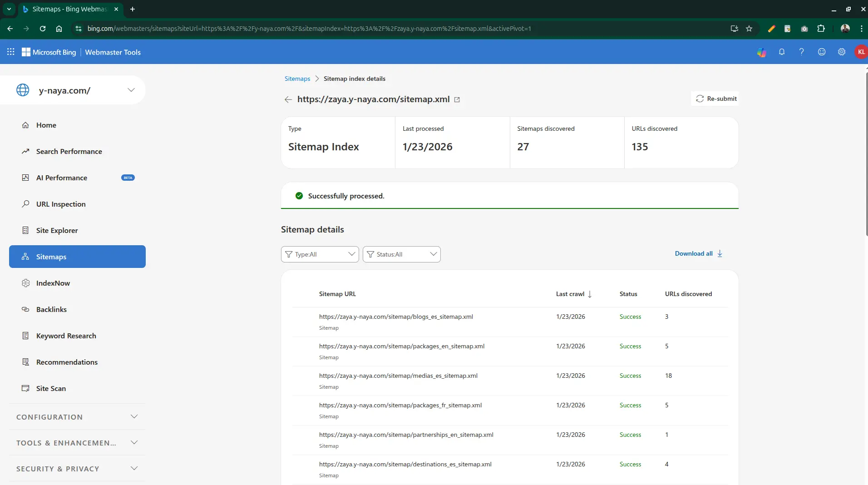
Task: Open URL Inspection from sidebar
Action: point(61,204)
